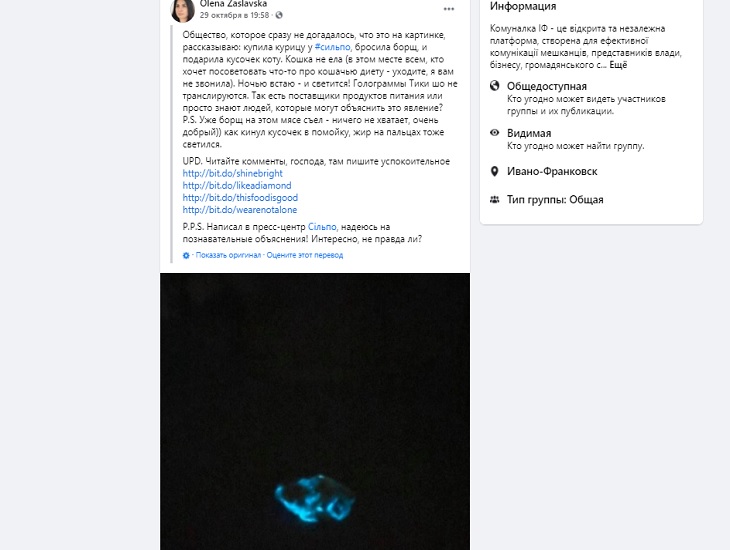Click the people icon by Тип группы
Image resolution: width=730 pixels, height=550 pixels.
click(x=494, y=199)
